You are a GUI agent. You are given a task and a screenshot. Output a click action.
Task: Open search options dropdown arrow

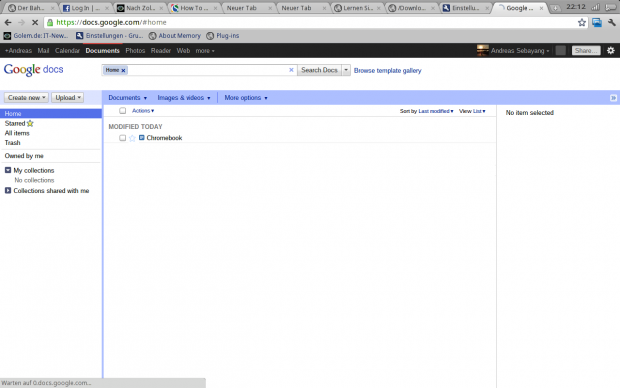pyautogui.click(x=346, y=70)
